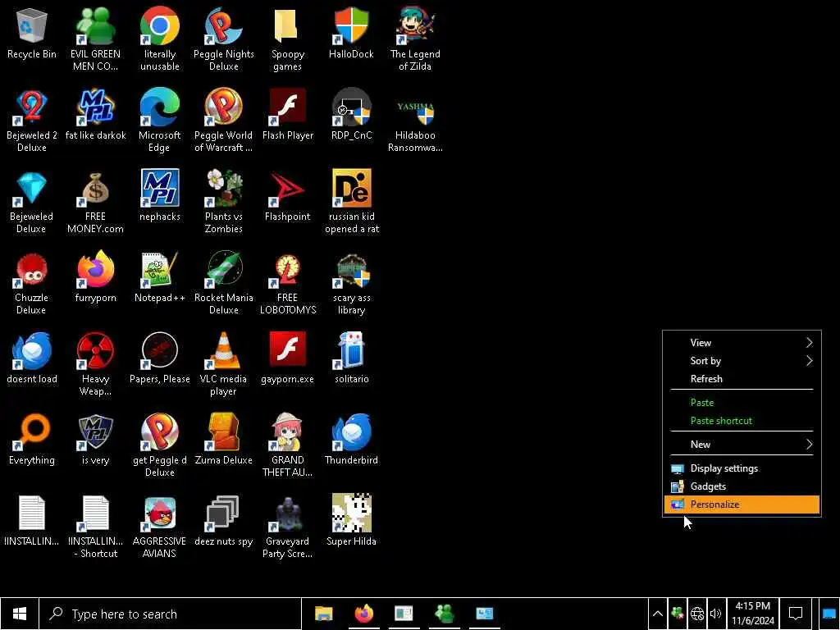Choose Gadgets in context menu

(x=742, y=486)
